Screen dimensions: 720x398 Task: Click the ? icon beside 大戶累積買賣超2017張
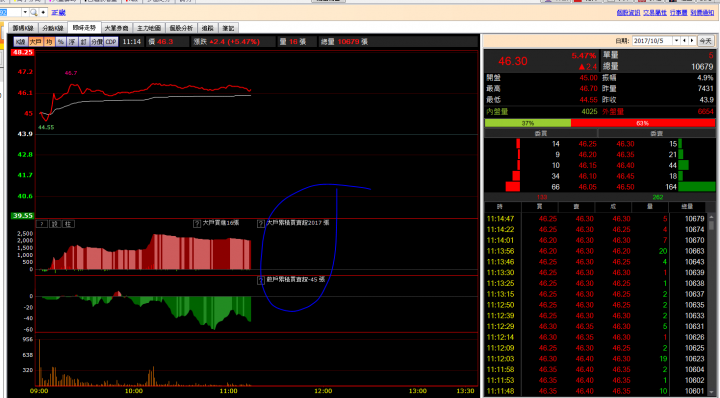[x=261, y=224]
